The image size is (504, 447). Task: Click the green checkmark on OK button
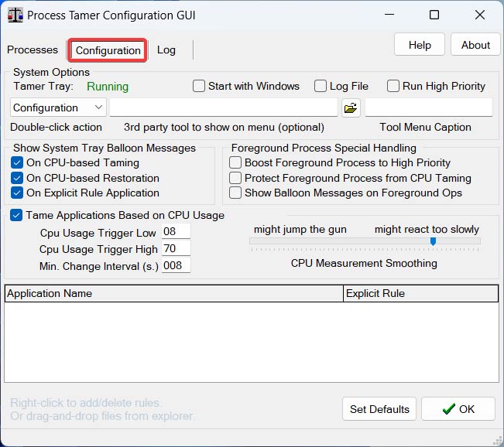(449, 409)
